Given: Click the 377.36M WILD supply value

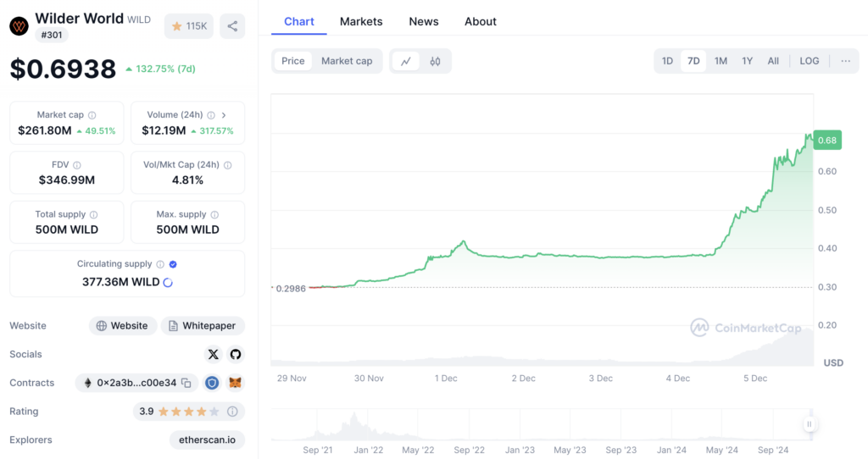Looking at the screenshot, I should point(120,282).
